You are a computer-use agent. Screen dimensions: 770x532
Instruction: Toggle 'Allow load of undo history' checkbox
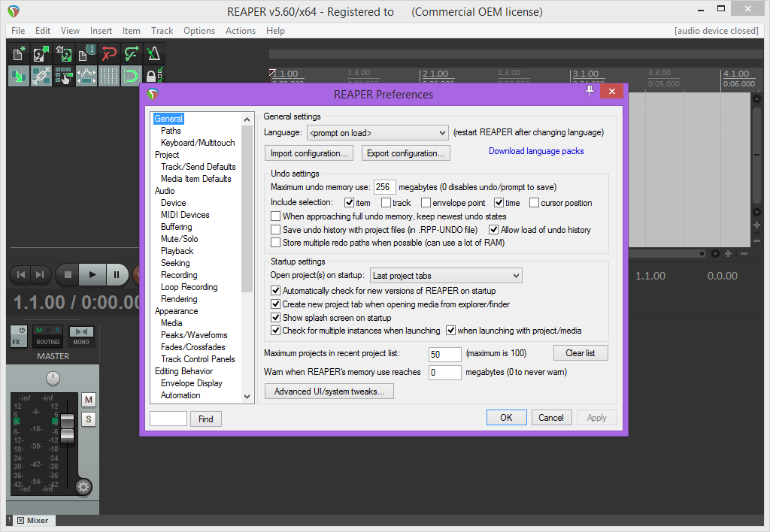493,230
